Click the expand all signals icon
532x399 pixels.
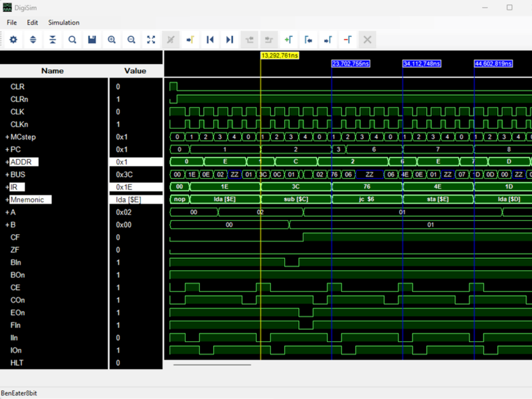point(33,40)
